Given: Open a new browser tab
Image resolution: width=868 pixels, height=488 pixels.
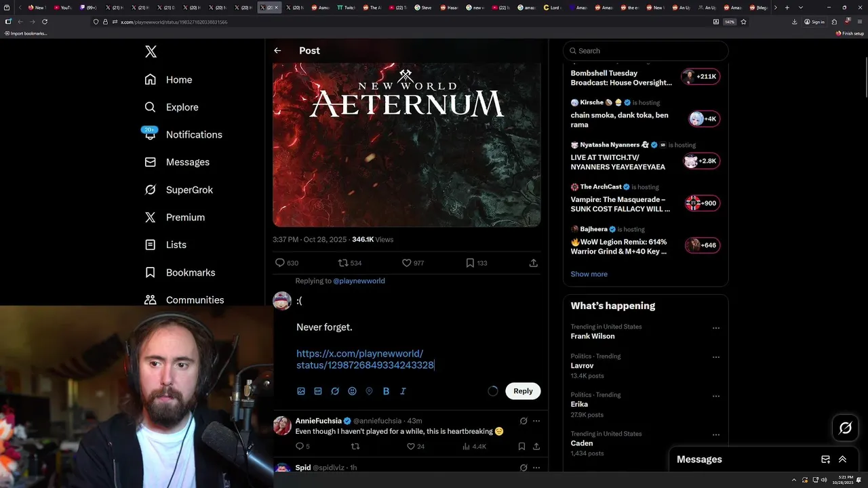Looking at the screenshot, I should click(x=787, y=7).
